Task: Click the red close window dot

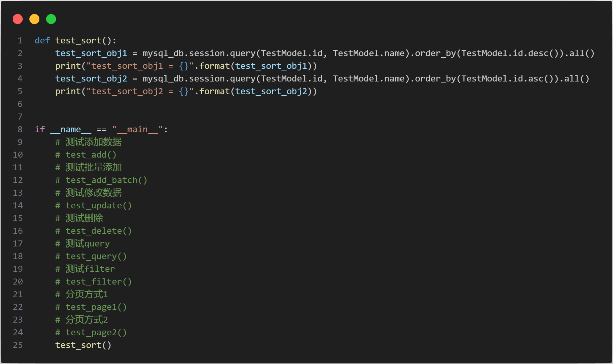Action: [18, 19]
